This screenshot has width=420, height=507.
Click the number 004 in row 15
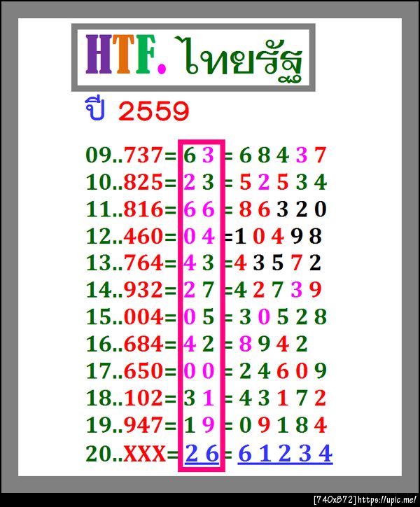[x=143, y=317]
